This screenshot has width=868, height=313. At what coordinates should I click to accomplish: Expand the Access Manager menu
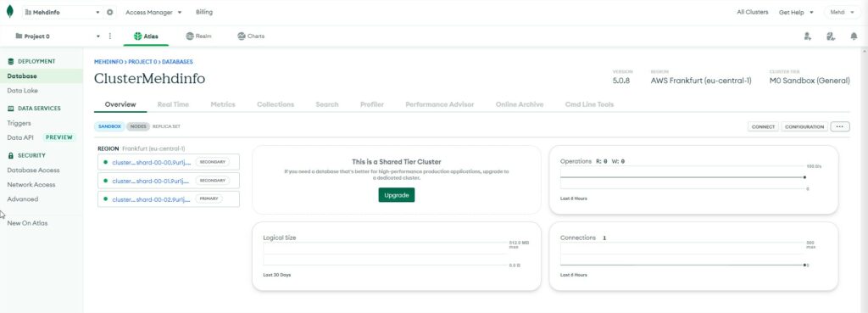coord(153,12)
